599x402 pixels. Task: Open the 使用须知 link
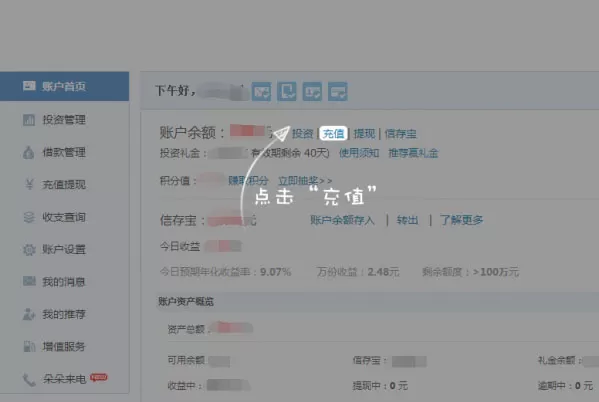point(359,153)
